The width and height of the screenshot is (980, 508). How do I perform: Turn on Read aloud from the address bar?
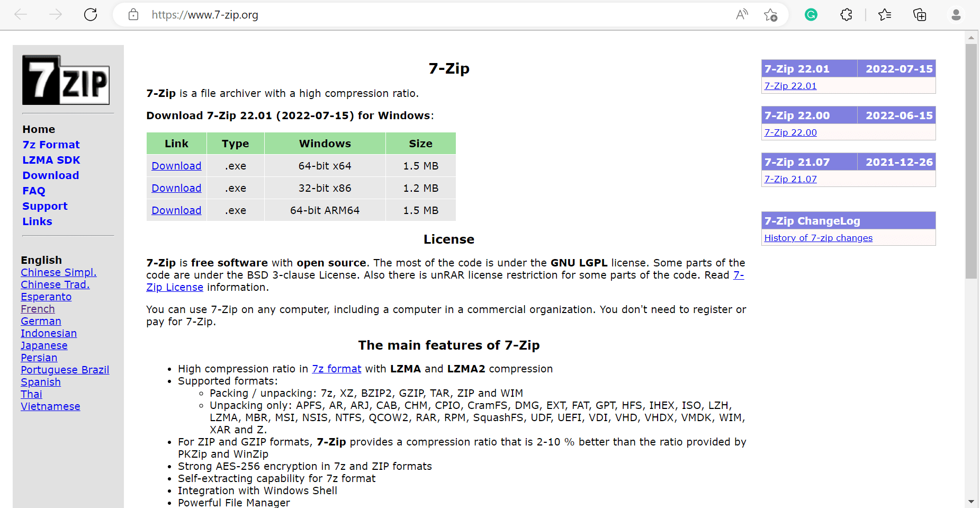(x=742, y=15)
